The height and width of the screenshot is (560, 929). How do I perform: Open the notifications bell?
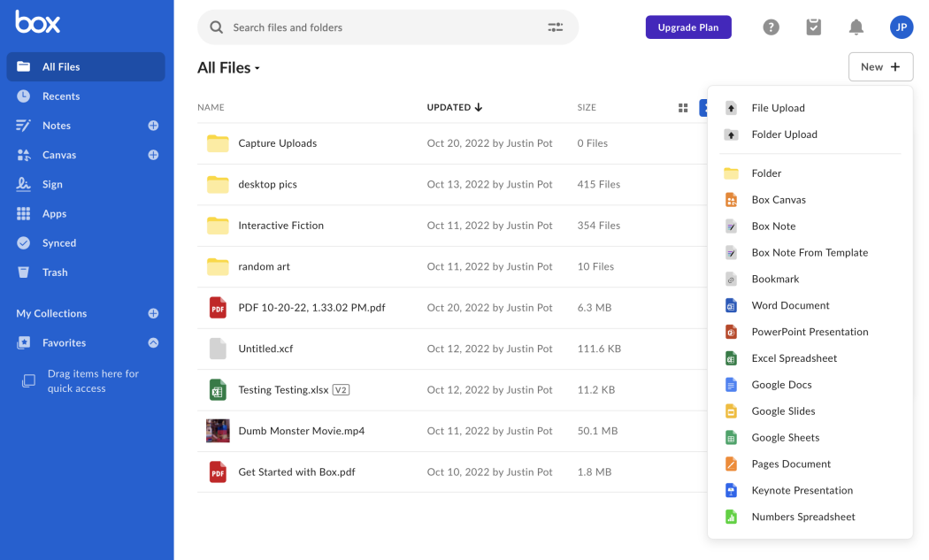click(856, 27)
